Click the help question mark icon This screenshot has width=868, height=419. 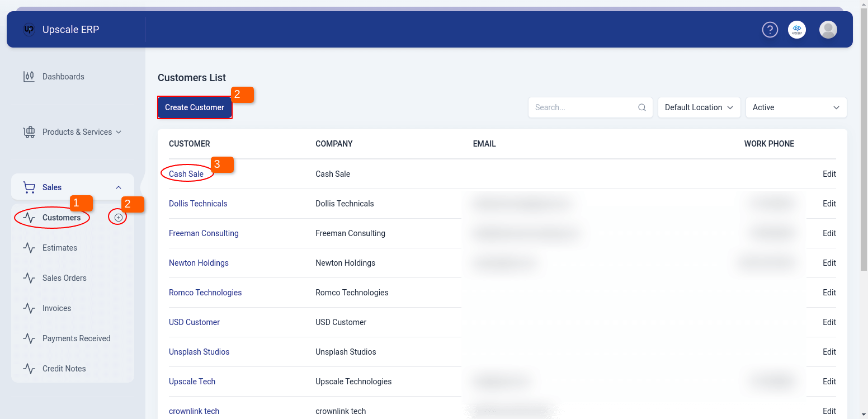[x=770, y=30]
